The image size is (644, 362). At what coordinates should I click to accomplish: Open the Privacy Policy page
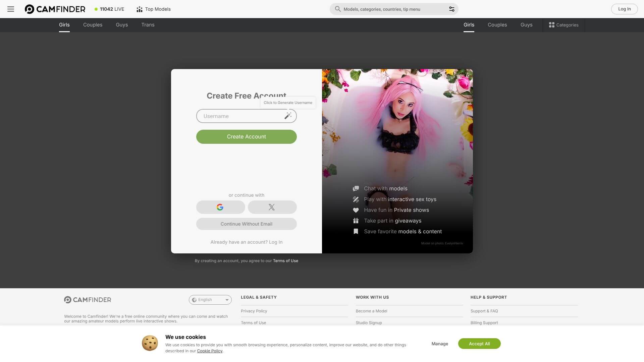(254, 311)
